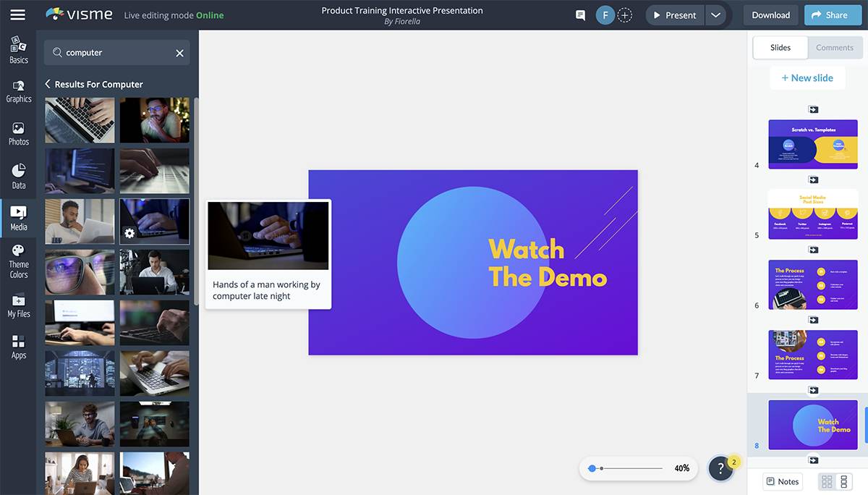Click the add collaborator plus icon

pyautogui.click(x=625, y=15)
